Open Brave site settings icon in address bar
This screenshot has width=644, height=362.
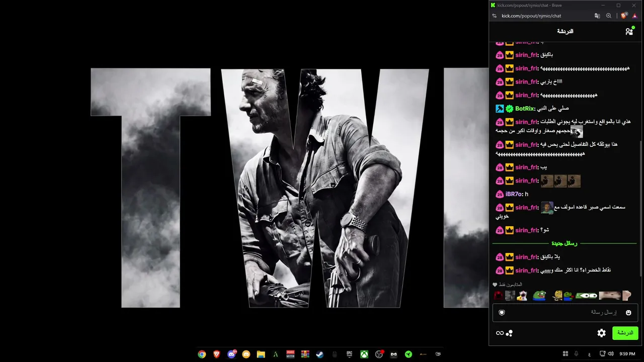495,16
